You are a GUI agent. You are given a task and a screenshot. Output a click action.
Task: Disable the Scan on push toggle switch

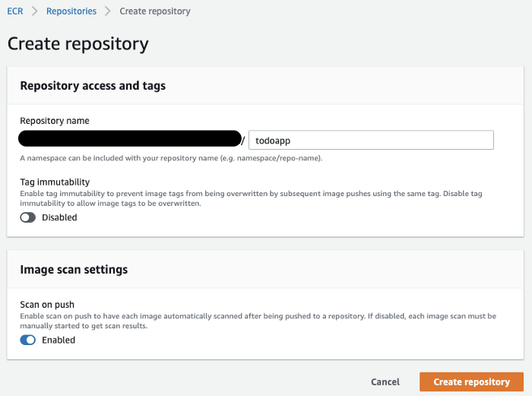(x=28, y=341)
